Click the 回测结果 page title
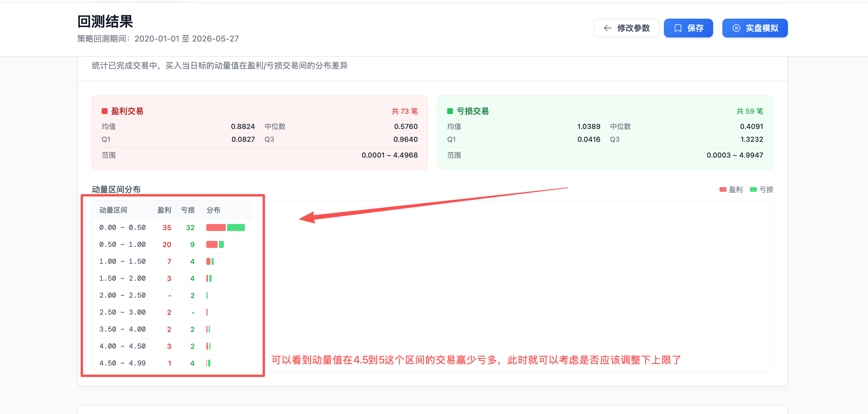Image resolution: width=868 pixels, height=414 pixels. tap(105, 22)
